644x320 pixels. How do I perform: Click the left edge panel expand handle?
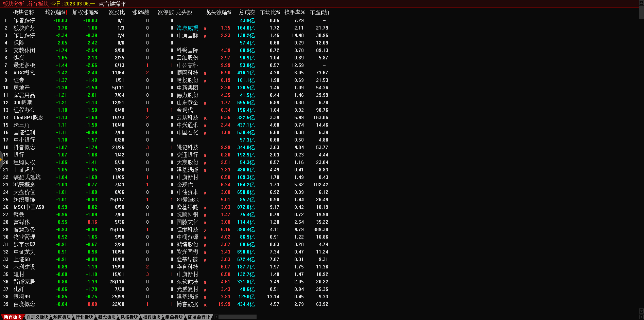click(1, 158)
